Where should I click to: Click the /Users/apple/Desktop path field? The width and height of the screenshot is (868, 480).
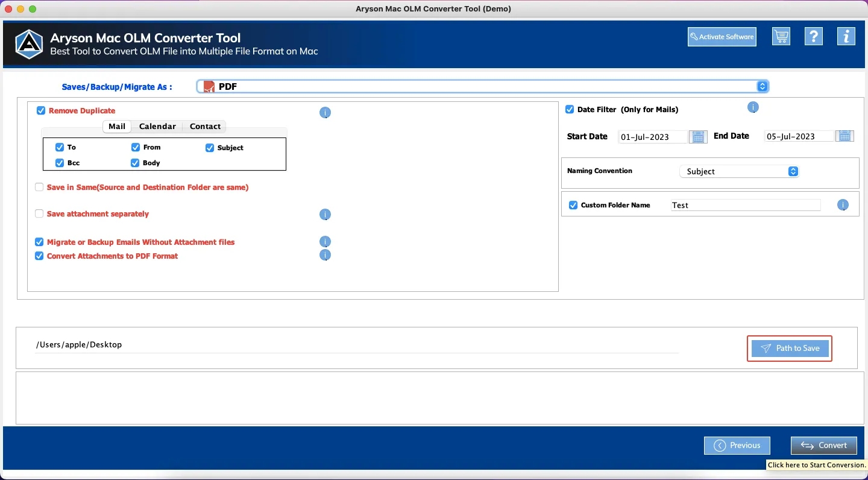click(356, 345)
